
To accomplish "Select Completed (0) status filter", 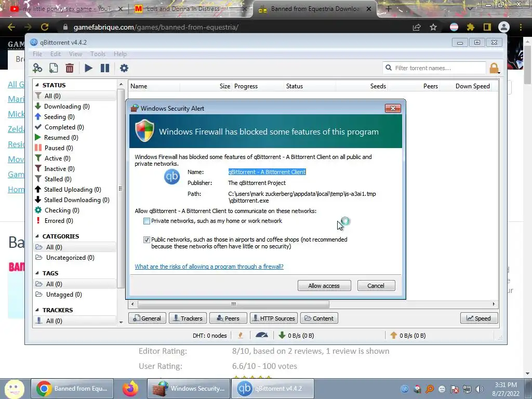I will click(x=59, y=127).
